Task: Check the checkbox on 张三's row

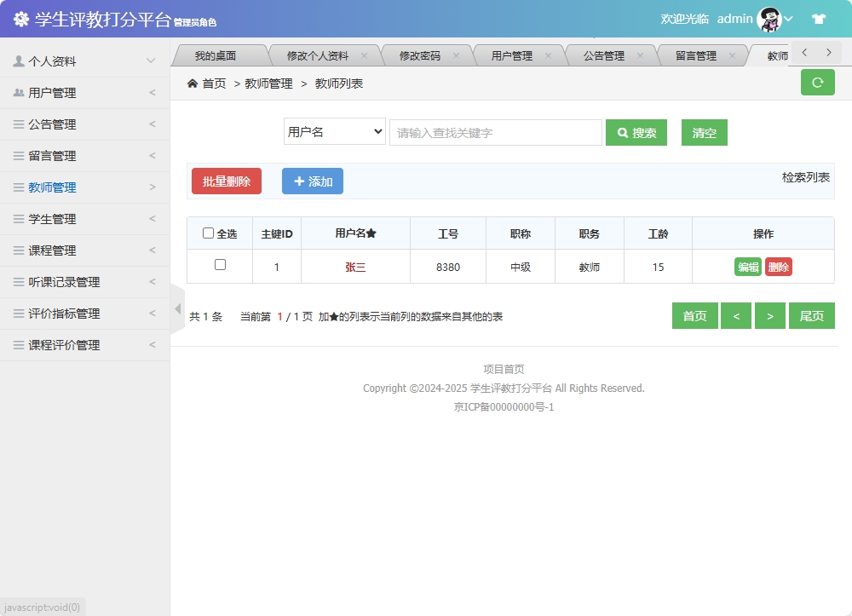Action: 219,266
